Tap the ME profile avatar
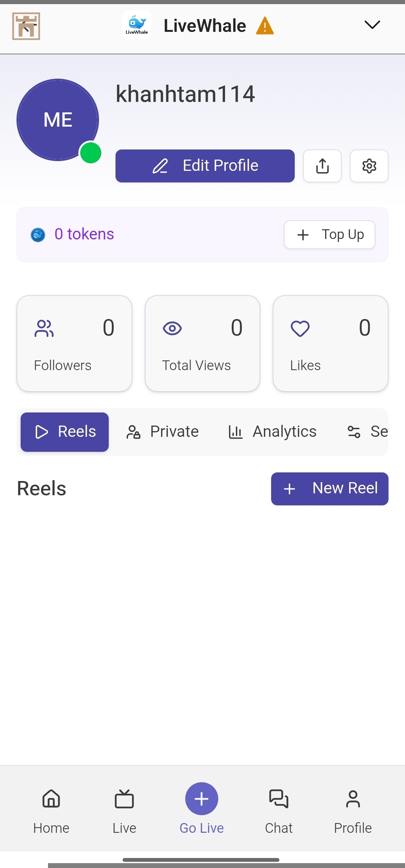This screenshot has width=405, height=868. [58, 120]
